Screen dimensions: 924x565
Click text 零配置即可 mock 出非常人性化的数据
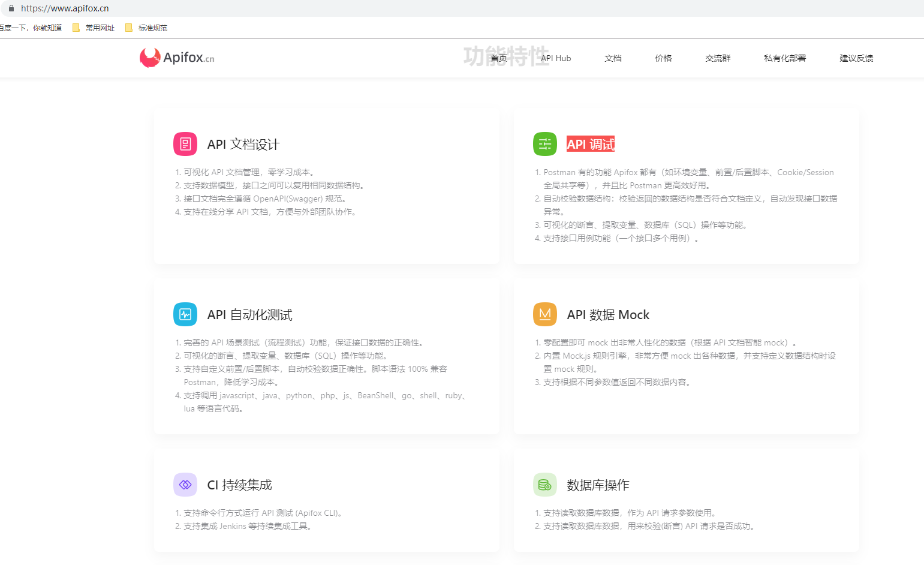pyautogui.click(x=615, y=342)
